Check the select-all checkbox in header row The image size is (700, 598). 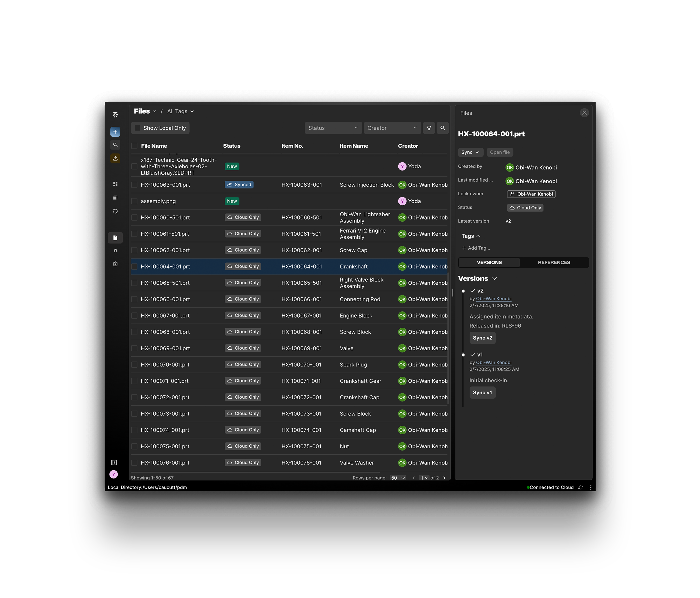pos(134,146)
